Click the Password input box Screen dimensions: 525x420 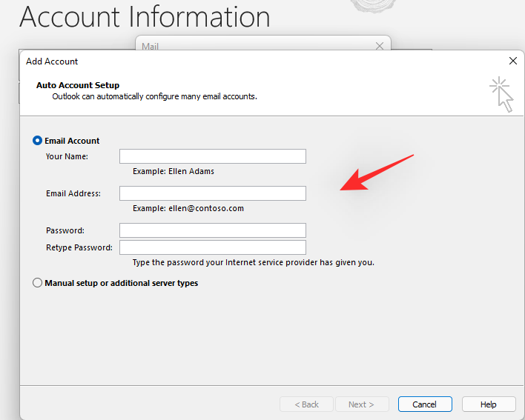point(213,230)
